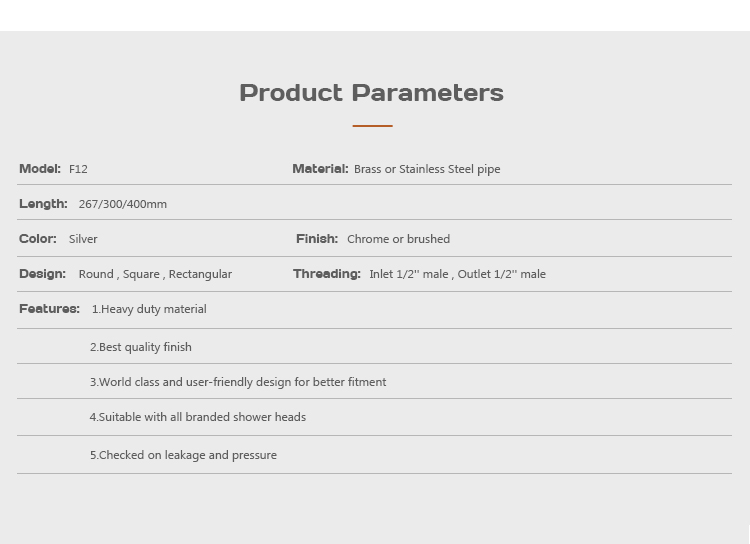Click the Best quality finish feature
The width and height of the screenshot is (750, 544).
coord(140,348)
